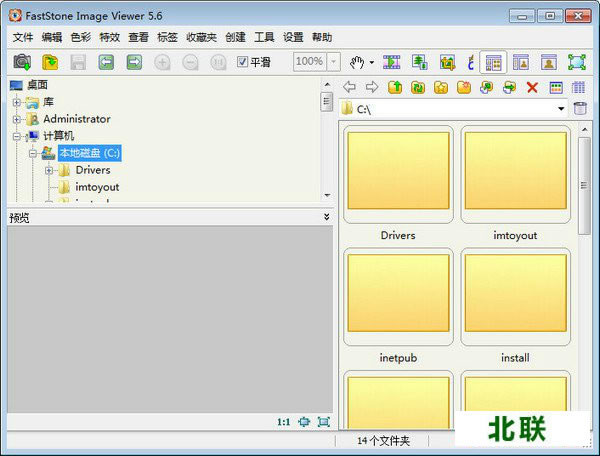Open the 工具 menu
Image resolution: width=600 pixels, height=456 pixels.
tap(264, 37)
